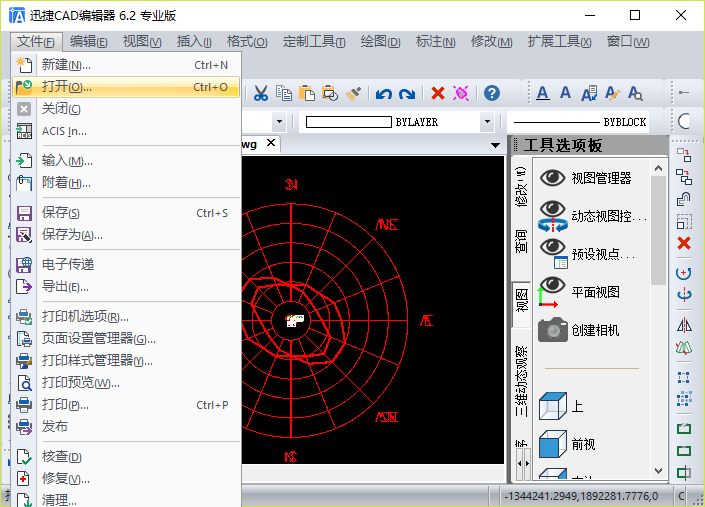Choose Import (输入) menu entry
705x507 pixels.
click(x=126, y=160)
